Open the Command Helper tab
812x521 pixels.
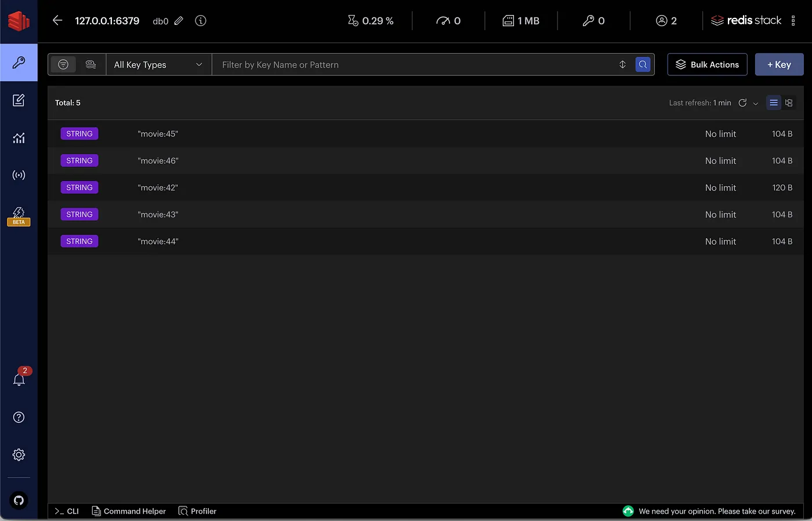click(x=129, y=511)
